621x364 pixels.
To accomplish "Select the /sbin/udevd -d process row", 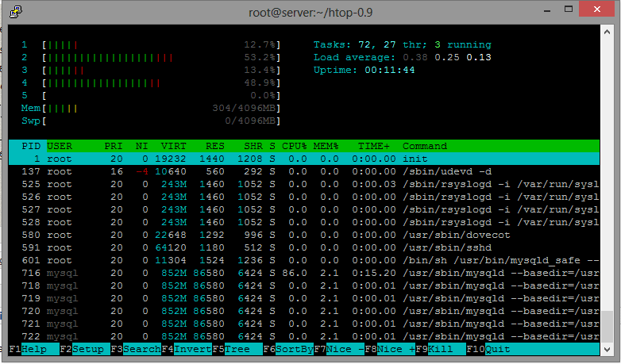I will click(304, 171).
